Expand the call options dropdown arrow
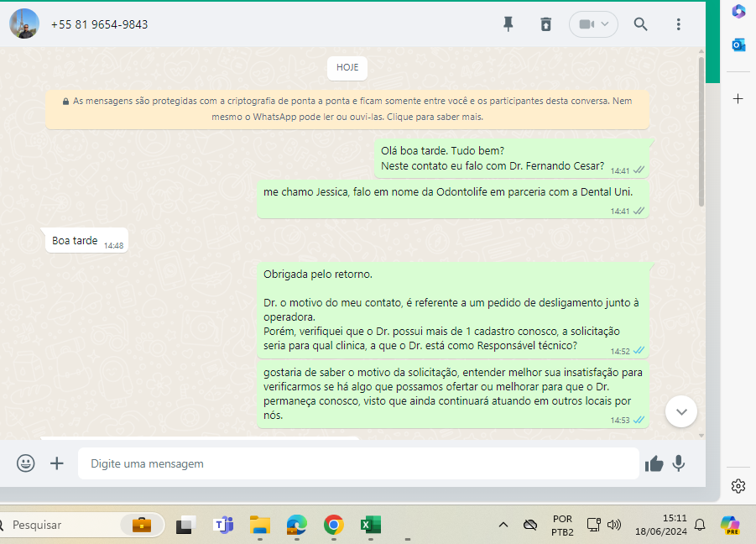 605,24
